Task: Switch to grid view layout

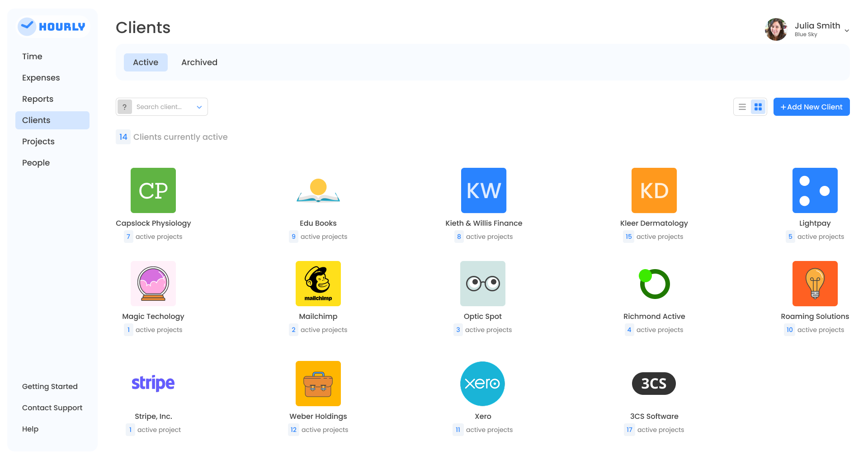Action: tap(758, 107)
